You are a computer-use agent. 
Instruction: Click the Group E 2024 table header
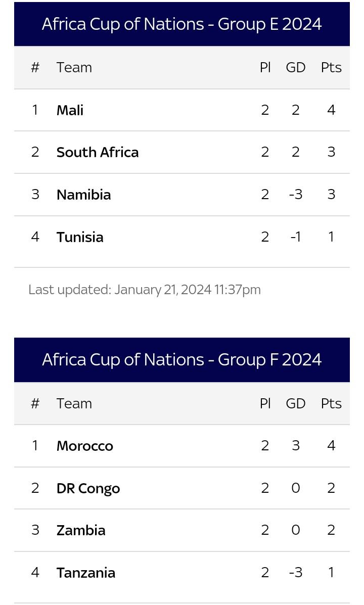182,24
